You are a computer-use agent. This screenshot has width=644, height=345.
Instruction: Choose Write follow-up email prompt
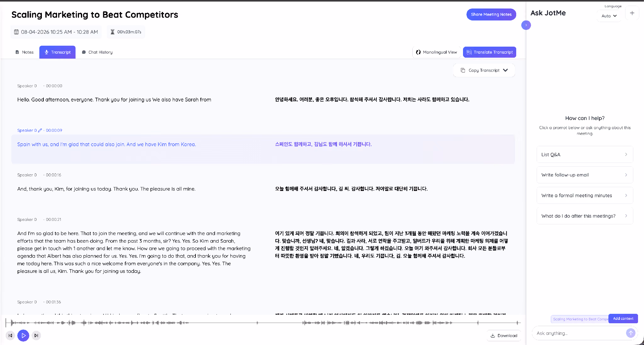585,175
